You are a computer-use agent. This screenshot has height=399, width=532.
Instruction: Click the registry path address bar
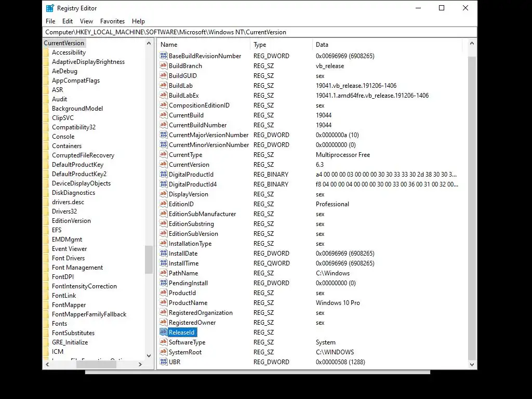coord(260,32)
